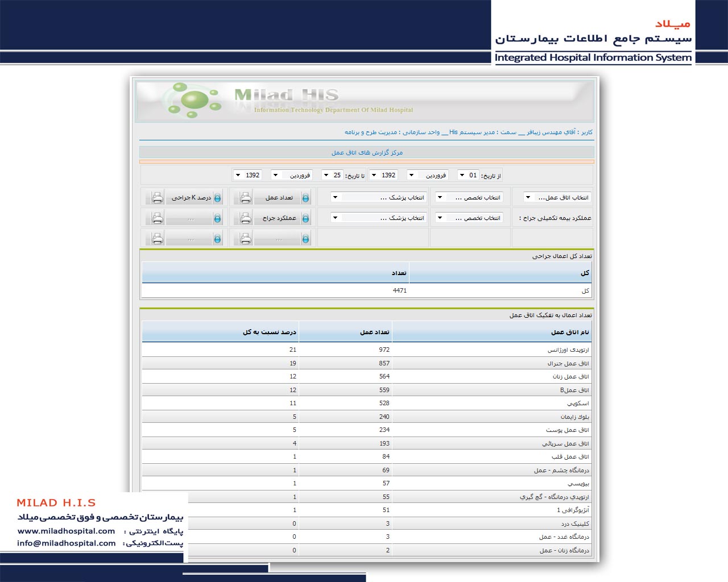This screenshot has width=728, height=582.
Task: Click the operation count cell 564
Action: [x=384, y=376]
